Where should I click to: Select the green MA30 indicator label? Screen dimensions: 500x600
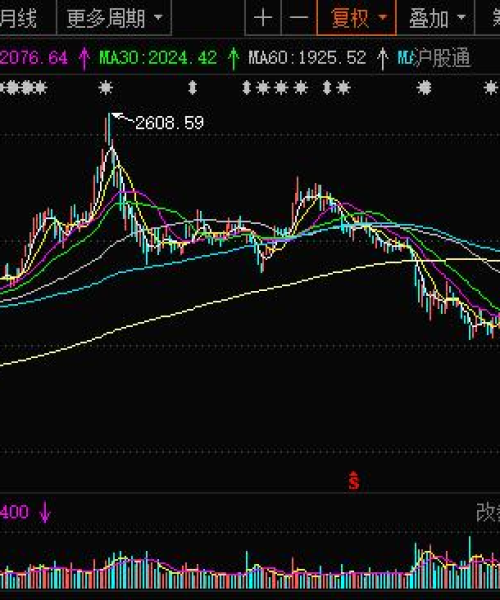click(x=158, y=59)
